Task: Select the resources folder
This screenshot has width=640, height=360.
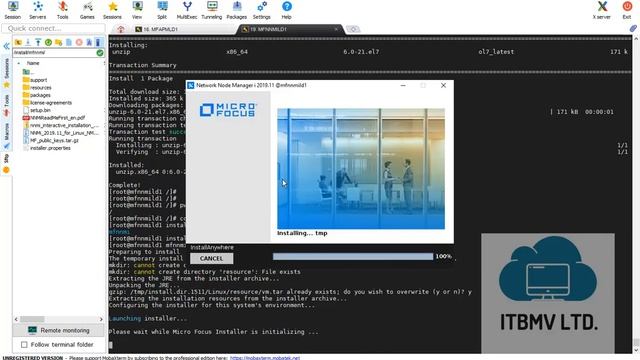Action: click(37, 88)
